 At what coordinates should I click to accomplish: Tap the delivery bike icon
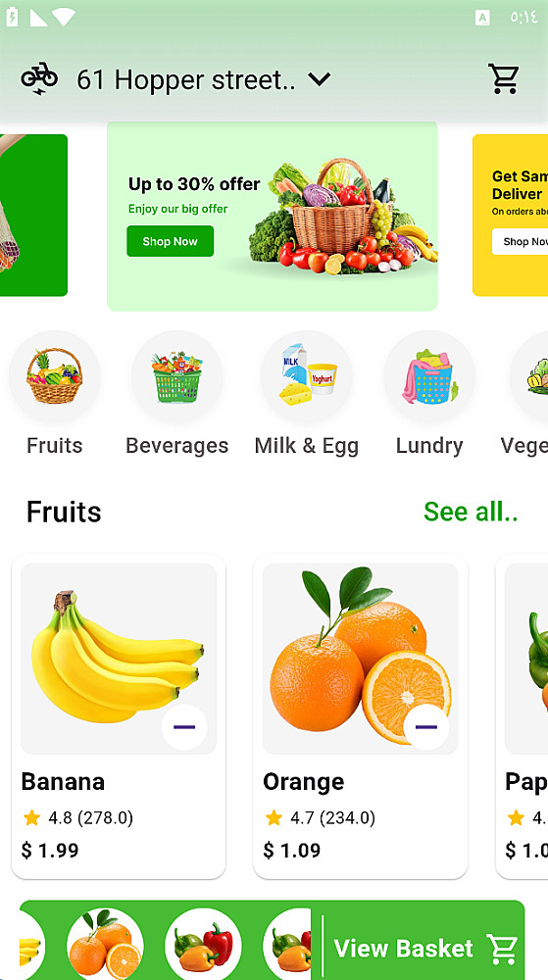click(x=39, y=78)
